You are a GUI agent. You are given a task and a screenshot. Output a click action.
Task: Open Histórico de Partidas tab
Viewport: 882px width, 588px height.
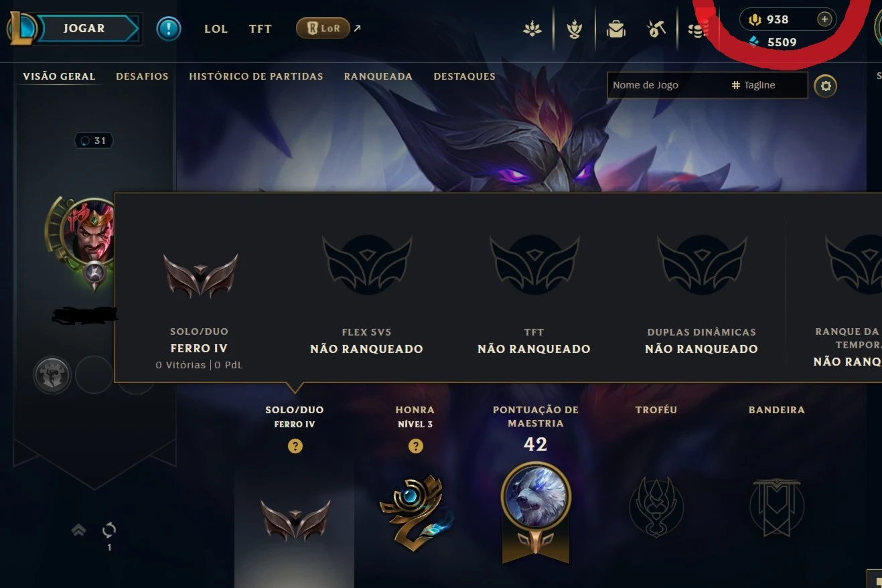pos(256,76)
